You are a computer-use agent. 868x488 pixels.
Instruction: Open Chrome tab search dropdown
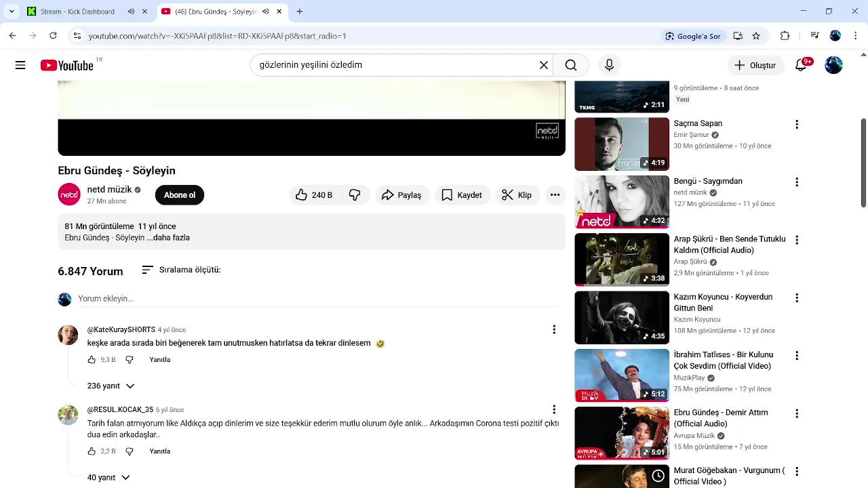pyautogui.click(x=12, y=12)
